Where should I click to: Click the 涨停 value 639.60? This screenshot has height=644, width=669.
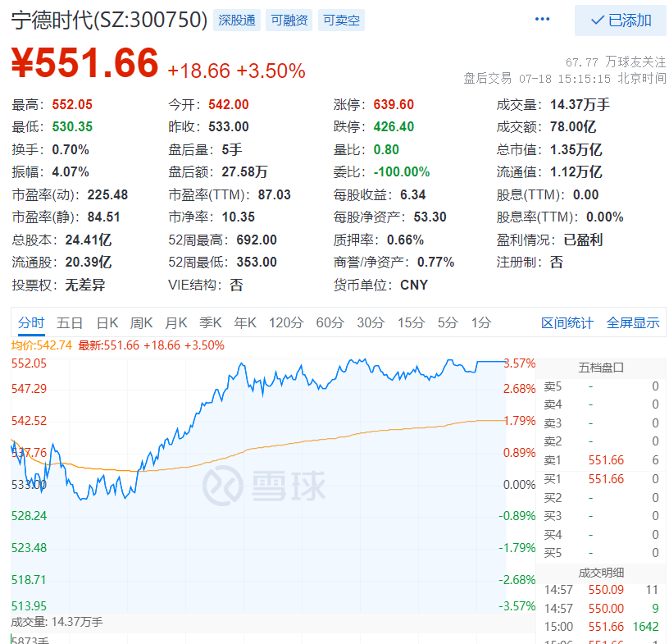[394, 105]
